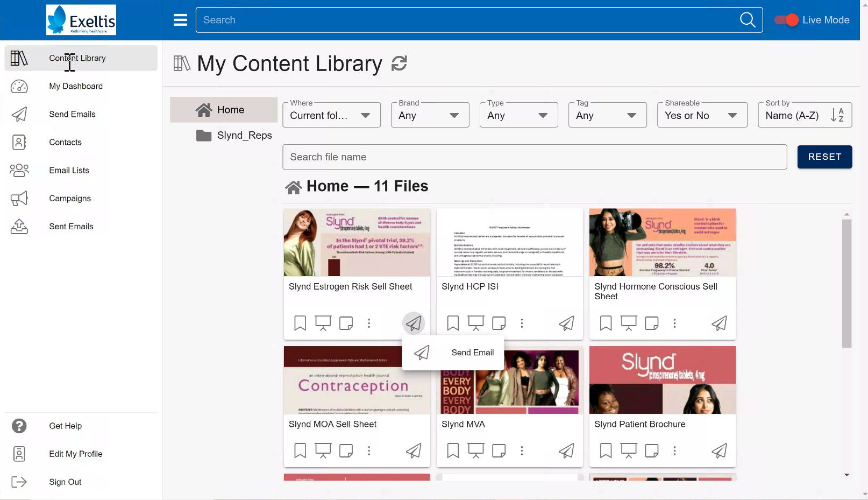Viewport: 868px width, 500px height.
Task: Click the Sent Emails sidebar icon
Action: point(19,227)
